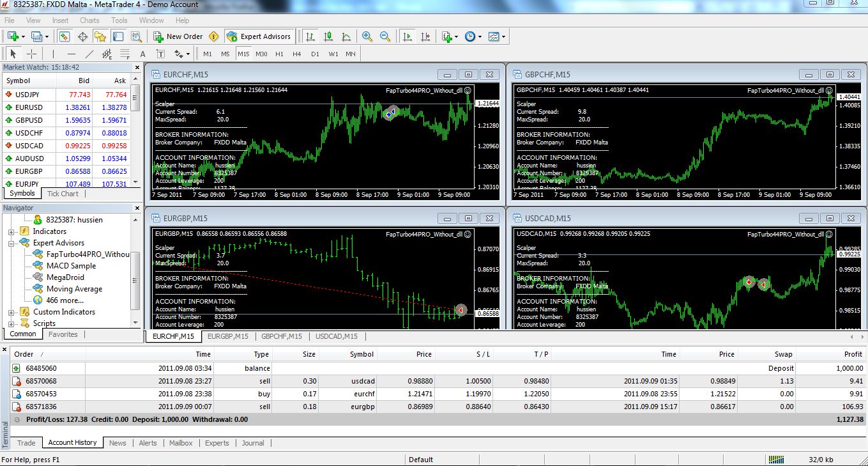Switch to GBPCHF,M15 chart tab
The height and width of the screenshot is (466, 868).
[x=282, y=336]
